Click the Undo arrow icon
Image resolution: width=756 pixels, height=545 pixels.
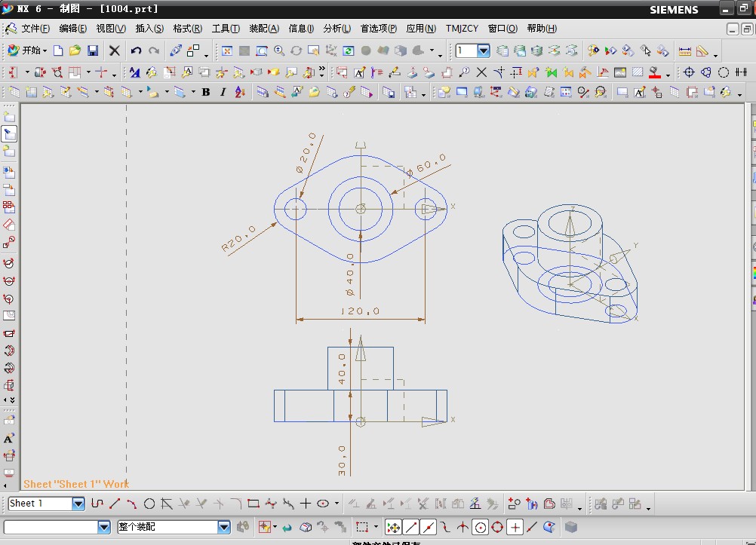[x=136, y=51]
